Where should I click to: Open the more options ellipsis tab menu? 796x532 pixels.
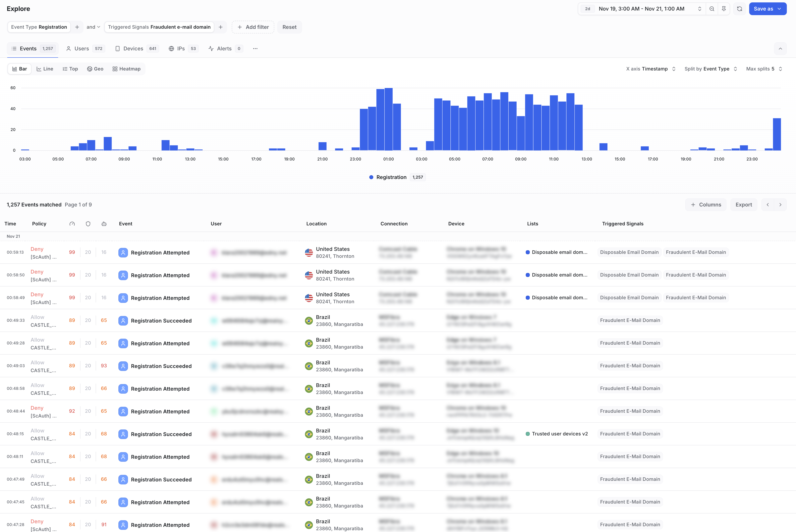pyautogui.click(x=255, y=49)
